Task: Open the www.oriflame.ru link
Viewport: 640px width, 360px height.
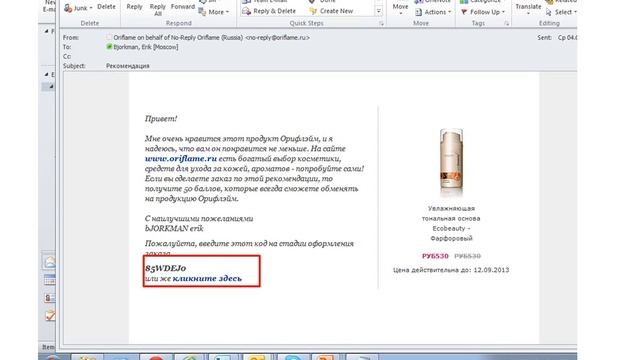Action: (x=181, y=158)
